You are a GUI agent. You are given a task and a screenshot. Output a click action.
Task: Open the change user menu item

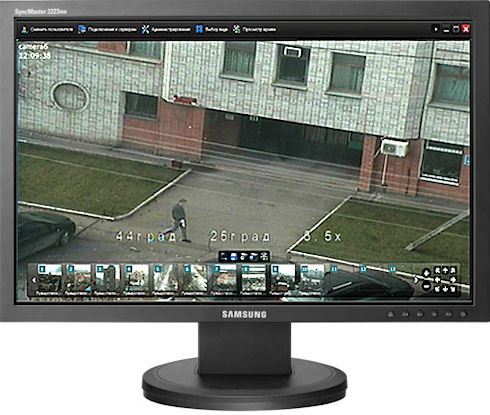[47, 29]
